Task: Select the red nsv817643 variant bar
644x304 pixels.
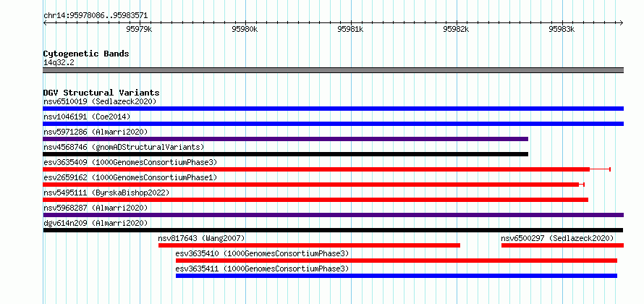Action: coord(309,245)
